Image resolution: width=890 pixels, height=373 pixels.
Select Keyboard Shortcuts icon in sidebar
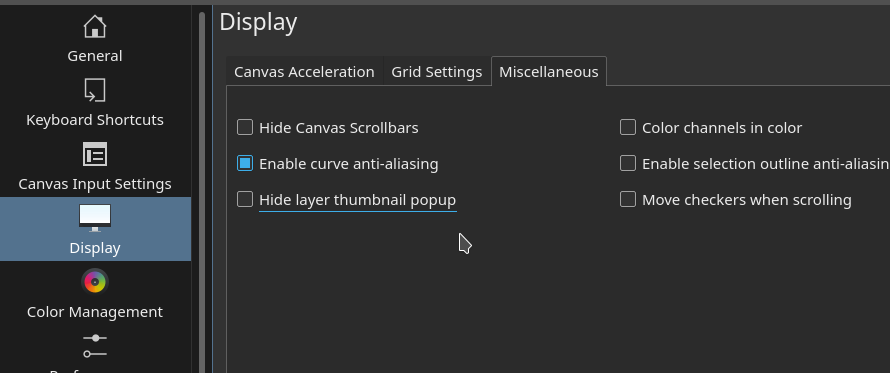95,91
